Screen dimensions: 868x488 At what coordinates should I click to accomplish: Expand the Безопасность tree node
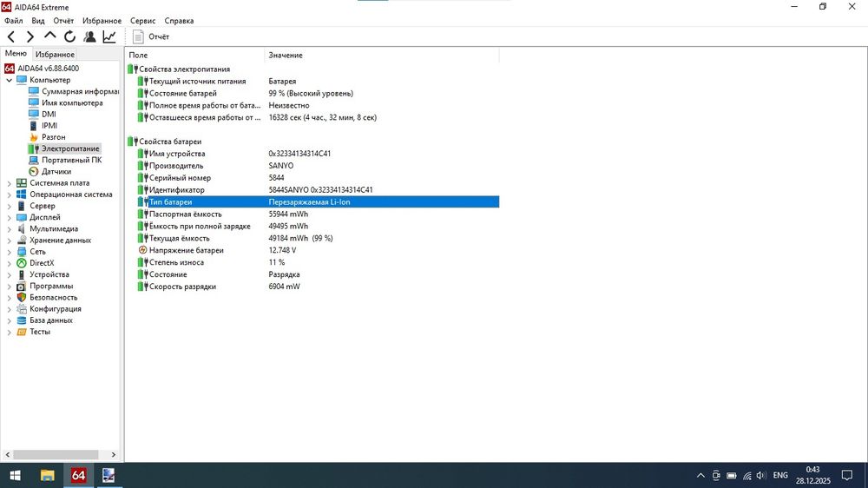(x=9, y=298)
